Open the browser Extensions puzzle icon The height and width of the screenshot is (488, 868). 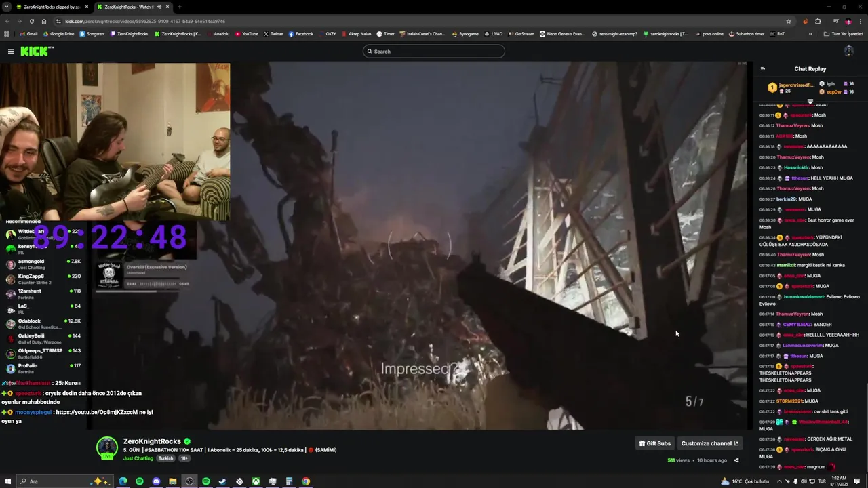[818, 21]
